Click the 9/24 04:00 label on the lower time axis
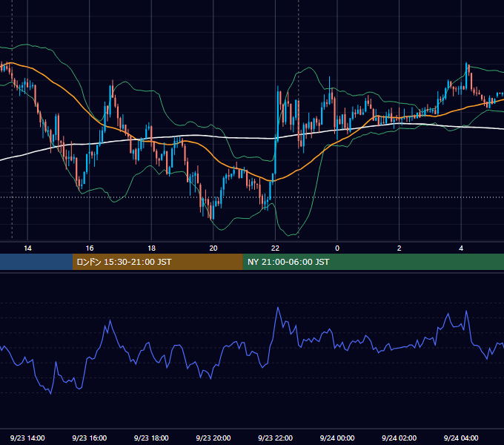The image size is (504, 445). 461,438
